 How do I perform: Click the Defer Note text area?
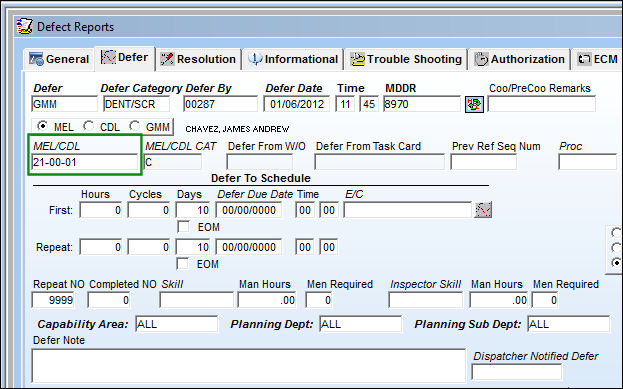[x=248, y=366]
